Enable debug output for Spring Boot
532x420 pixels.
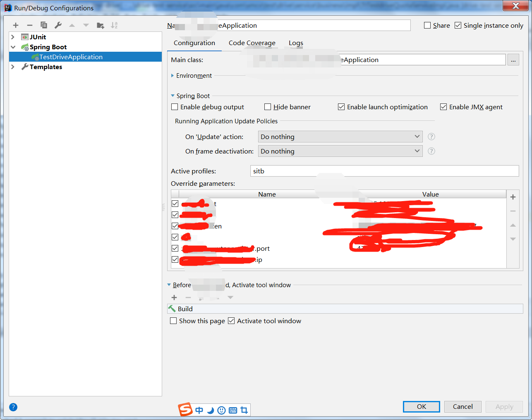[175, 107]
